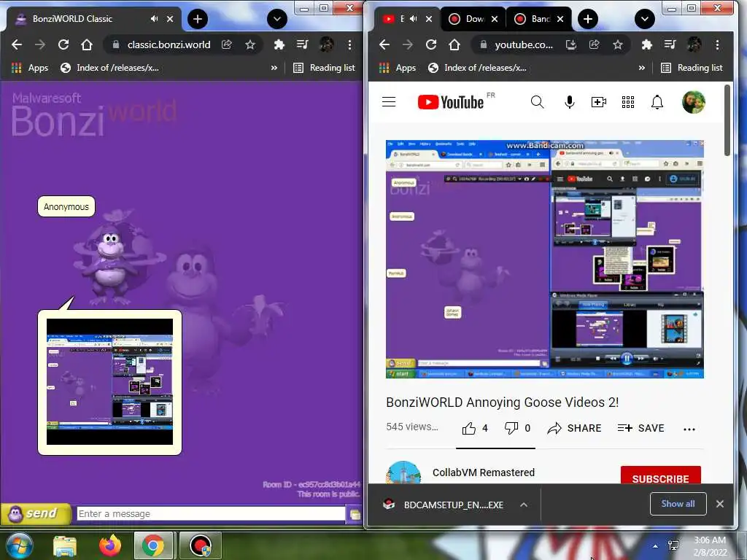Open tab search in BonziWORLD window
Image resolution: width=747 pixels, height=560 pixels.
pos(276,19)
